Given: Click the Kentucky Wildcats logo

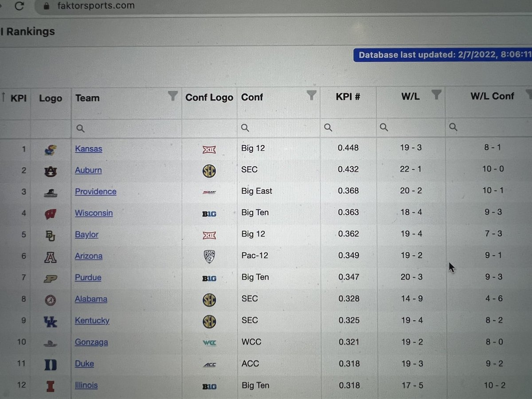Looking at the screenshot, I should [x=51, y=322].
